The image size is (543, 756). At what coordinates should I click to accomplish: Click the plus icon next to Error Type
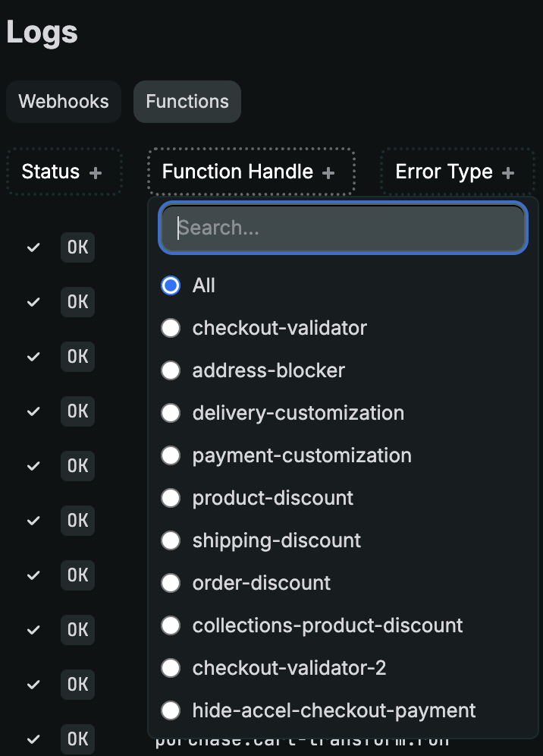pos(508,173)
